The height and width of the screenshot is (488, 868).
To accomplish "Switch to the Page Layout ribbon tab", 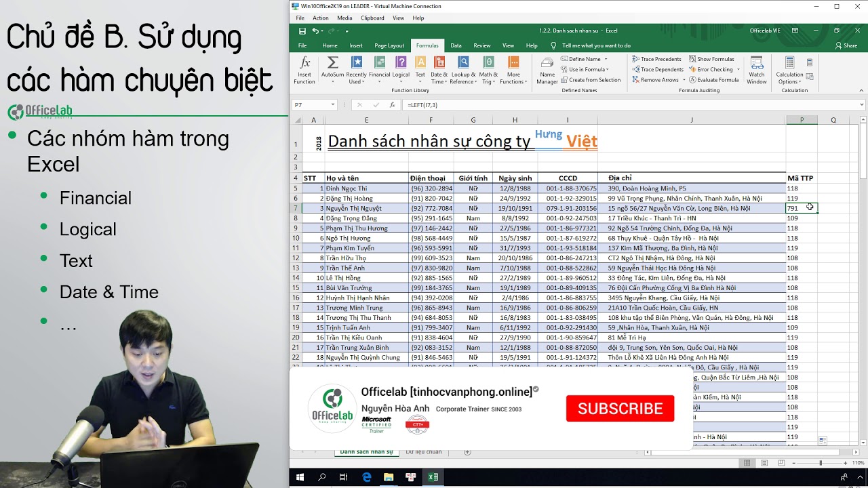I will 389,45.
